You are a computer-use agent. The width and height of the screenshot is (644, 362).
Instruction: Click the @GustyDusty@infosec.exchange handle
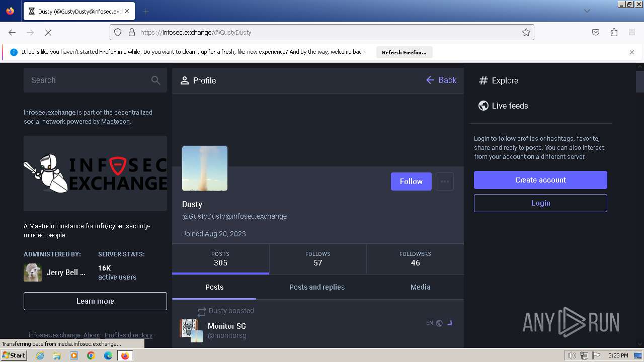point(234,216)
